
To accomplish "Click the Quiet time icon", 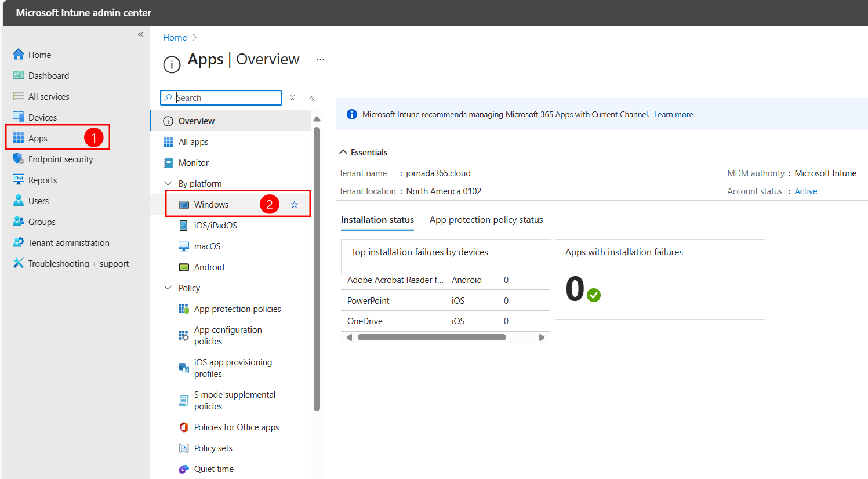I will [x=184, y=469].
